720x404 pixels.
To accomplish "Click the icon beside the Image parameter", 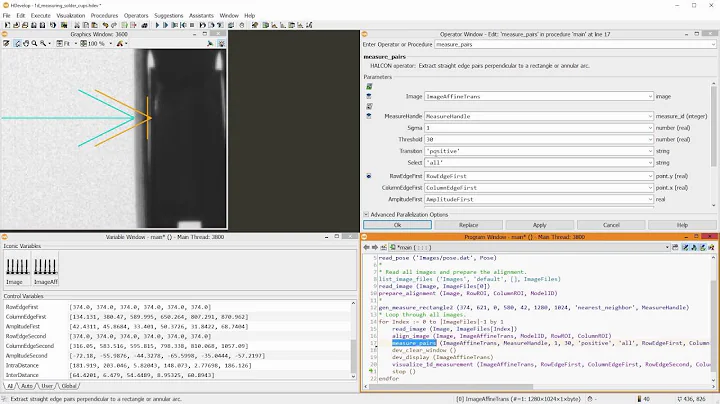I will 369,96.
